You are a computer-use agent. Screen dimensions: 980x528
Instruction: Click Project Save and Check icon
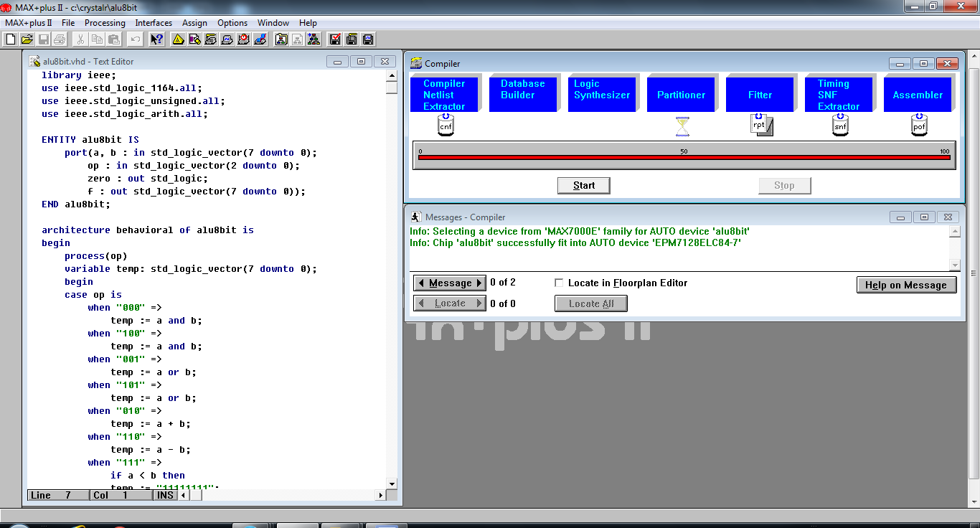coord(334,39)
